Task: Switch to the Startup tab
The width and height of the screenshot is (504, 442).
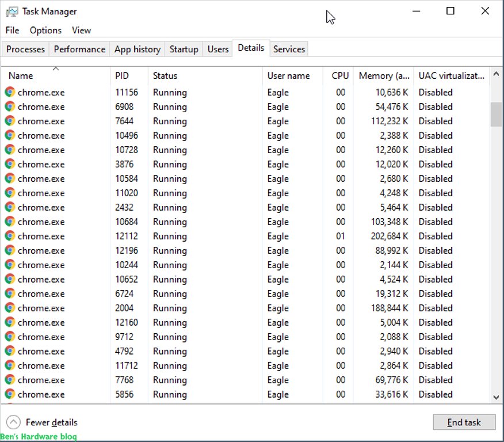Action: click(184, 49)
